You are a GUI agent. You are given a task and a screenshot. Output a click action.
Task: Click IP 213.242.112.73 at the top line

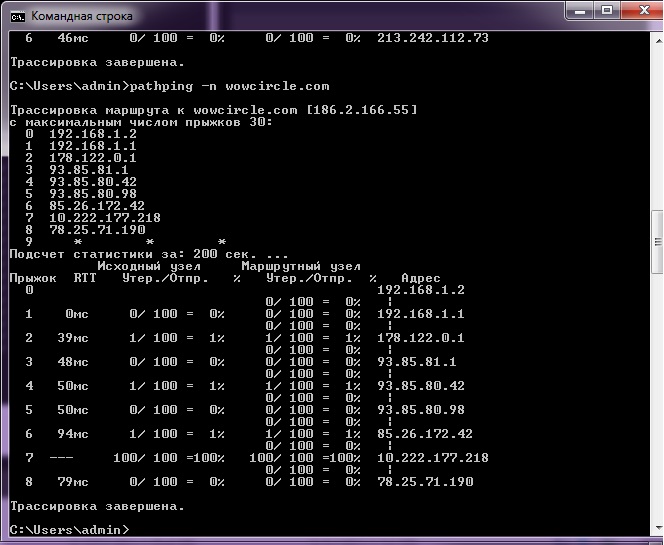pos(432,38)
